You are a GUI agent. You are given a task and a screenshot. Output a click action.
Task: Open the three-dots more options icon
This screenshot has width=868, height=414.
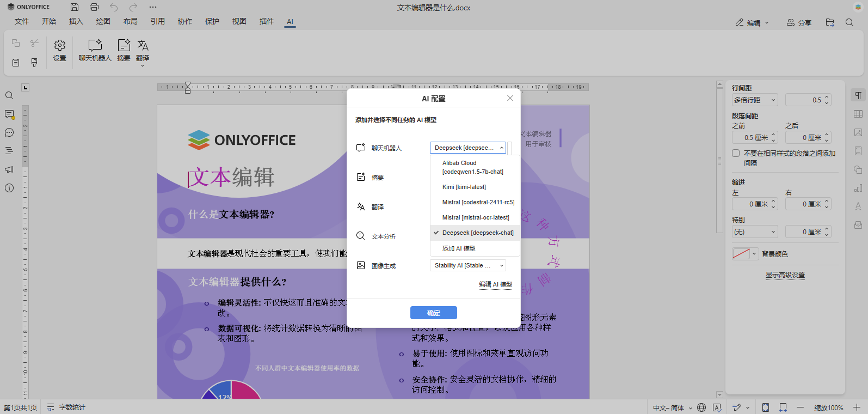153,7
